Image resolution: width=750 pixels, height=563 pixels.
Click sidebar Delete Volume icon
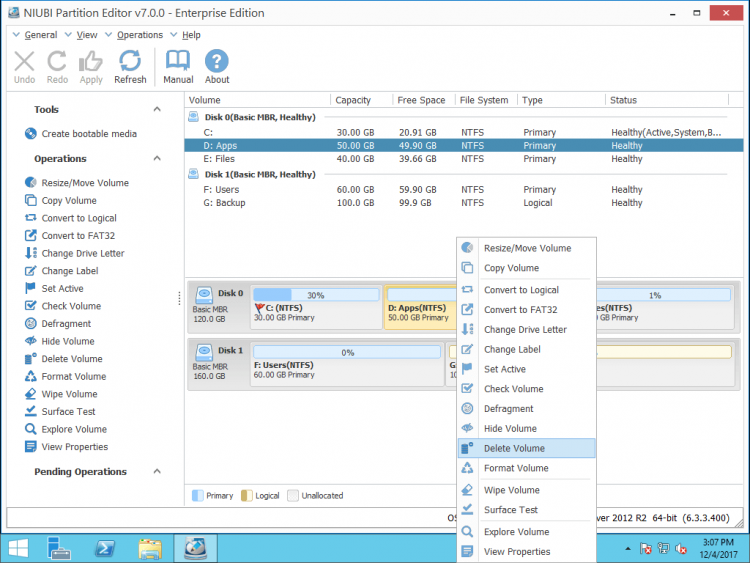click(31, 359)
